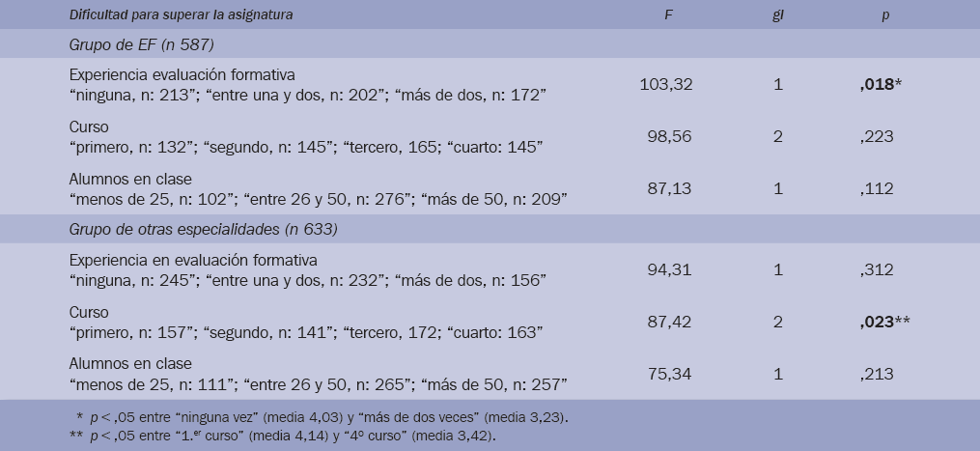Screen dimensions: 980x451
Task: Click 'Experiencia en evaluación formativa' in otras especialidades
Action: [x=193, y=261]
